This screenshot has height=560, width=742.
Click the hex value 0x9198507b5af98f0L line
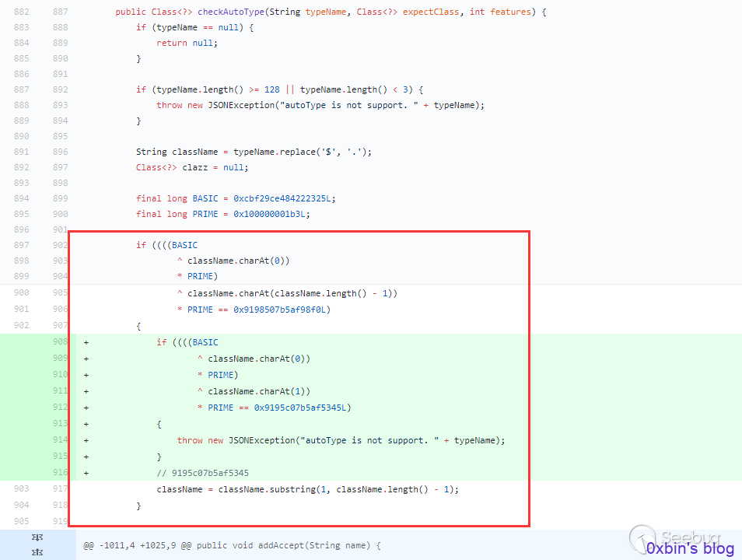coord(254,310)
